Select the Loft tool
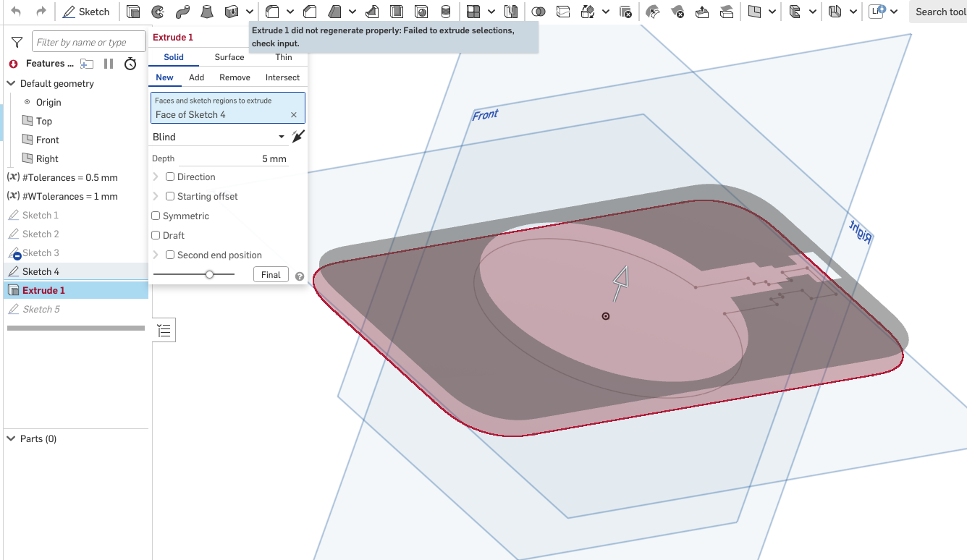Viewport: 967px width, 560px height. coord(207,12)
